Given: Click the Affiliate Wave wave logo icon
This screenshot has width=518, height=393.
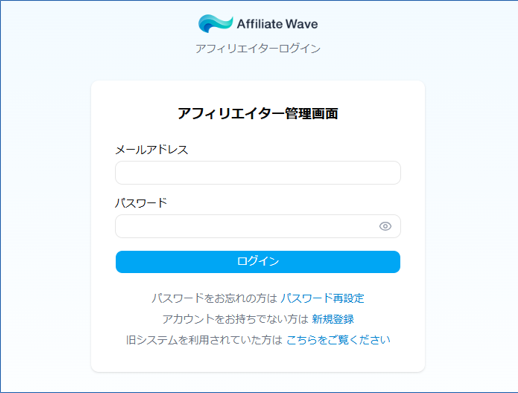Looking at the screenshot, I should [215, 23].
